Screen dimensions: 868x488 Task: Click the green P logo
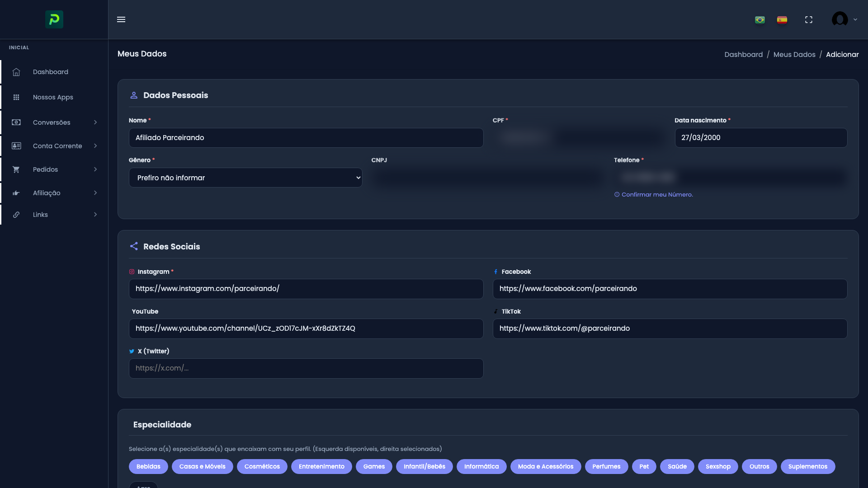click(54, 19)
